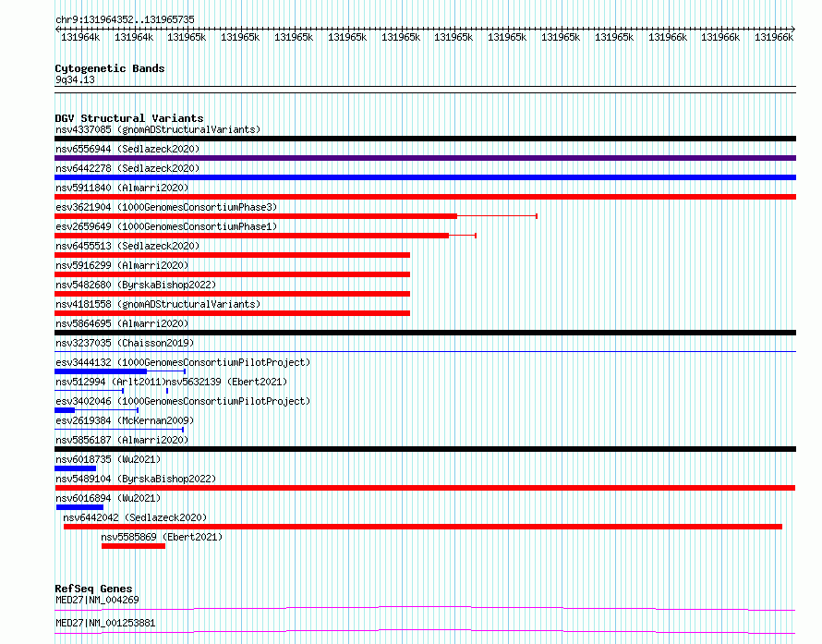This screenshot has width=822, height=644.
Task: Click the magenta line under MED27|NM_004269
Action: 425,608
